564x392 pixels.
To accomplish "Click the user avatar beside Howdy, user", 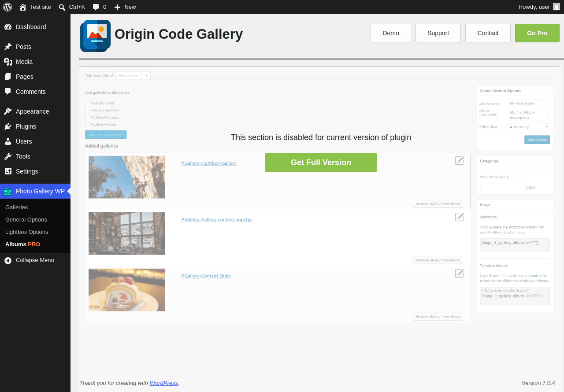I will [557, 7].
